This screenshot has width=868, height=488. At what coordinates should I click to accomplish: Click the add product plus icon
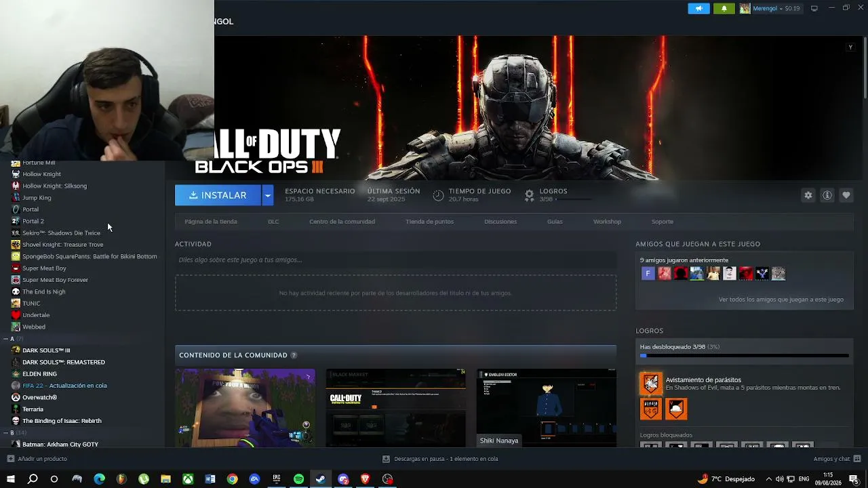[10, 459]
